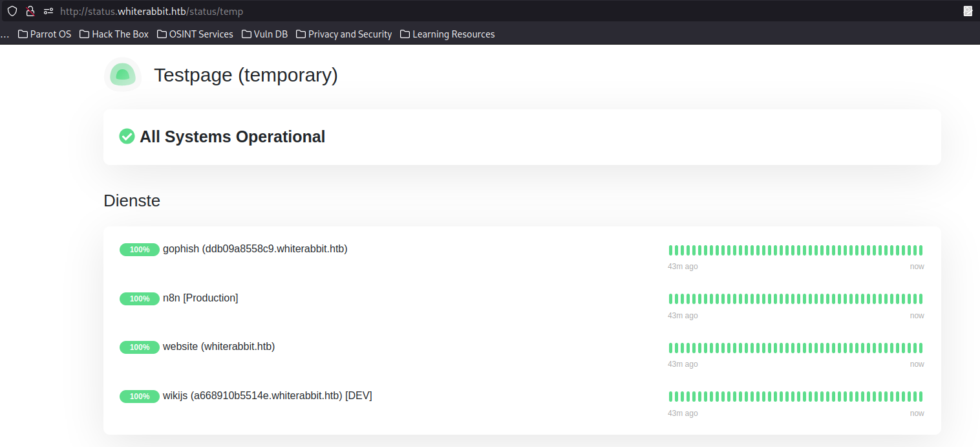Click the 100% badge beside n8n [Production]
The height and width of the screenshot is (447, 980).
pos(140,299)
